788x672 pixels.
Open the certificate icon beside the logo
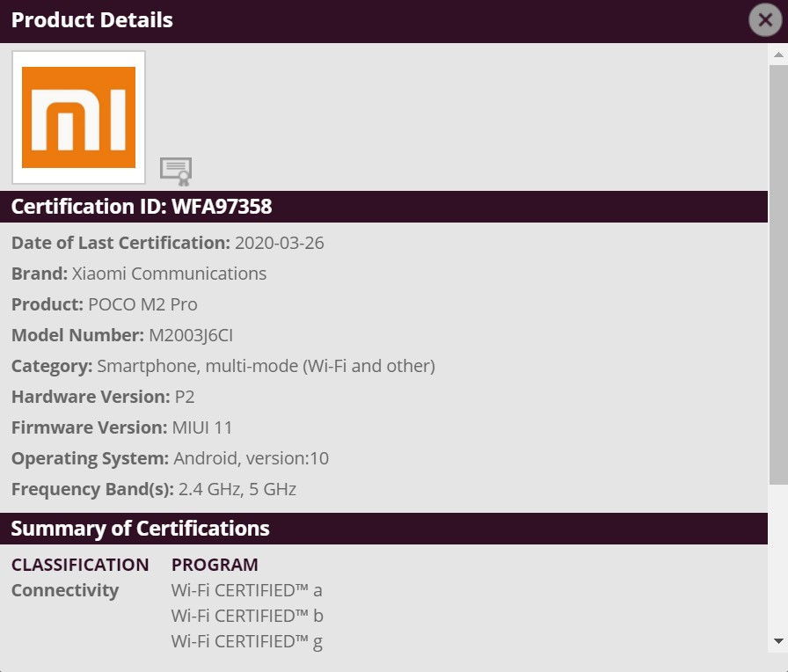click(x=176, y=171)
